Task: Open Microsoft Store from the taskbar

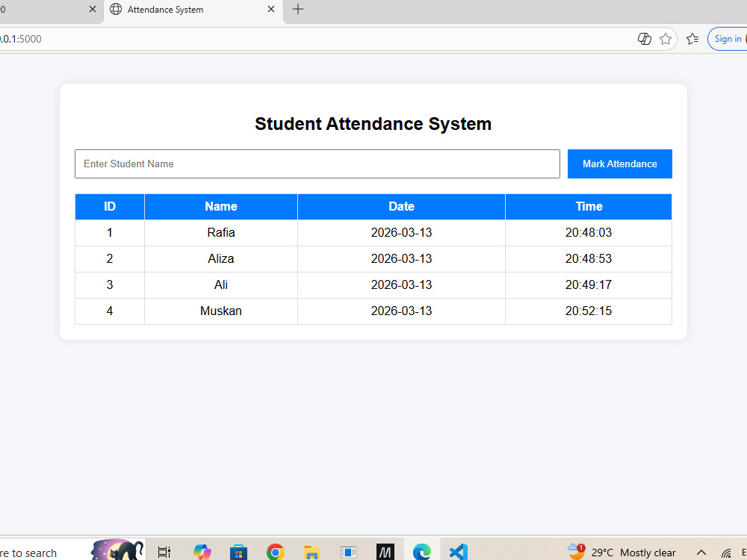Action: pyautogui.click(x=238, y=552)
